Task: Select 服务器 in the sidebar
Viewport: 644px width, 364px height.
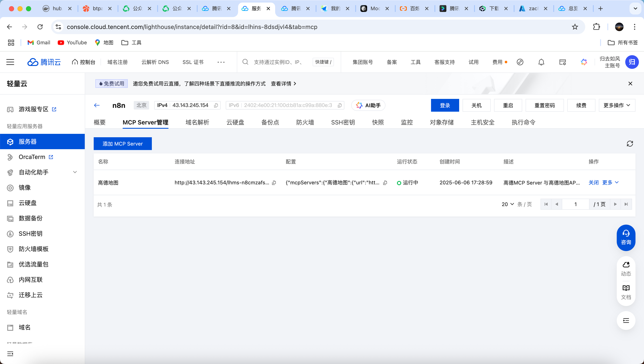Action: click(x=43, y=142)
